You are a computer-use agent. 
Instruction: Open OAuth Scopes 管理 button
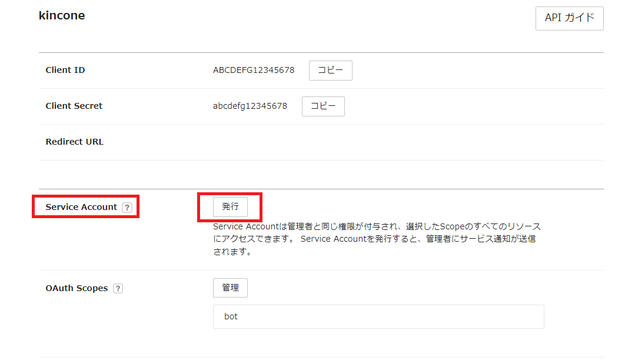pos(230,288)
